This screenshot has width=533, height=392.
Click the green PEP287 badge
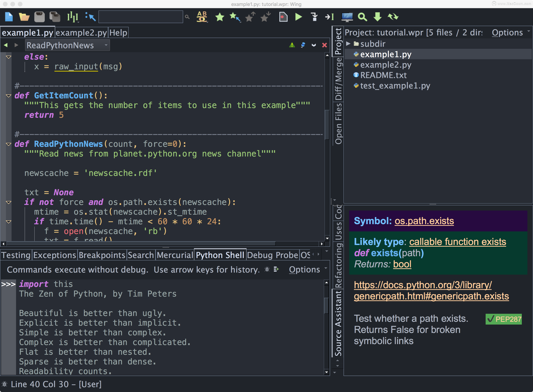click(x=504, y=319)
